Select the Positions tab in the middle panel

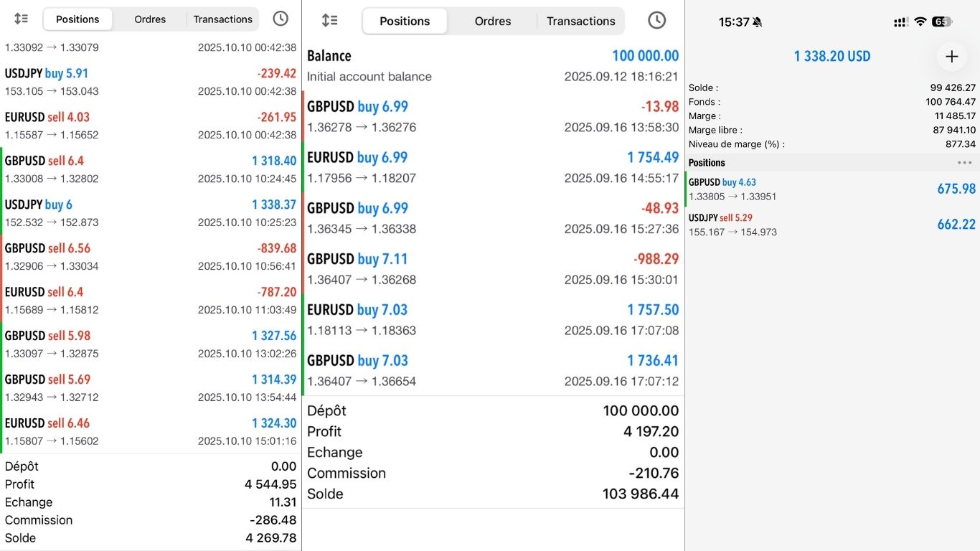pos(405,22)
